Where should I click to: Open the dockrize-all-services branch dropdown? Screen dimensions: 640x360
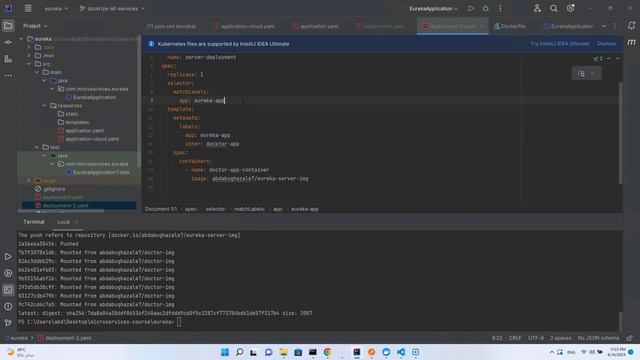(112, 9)
